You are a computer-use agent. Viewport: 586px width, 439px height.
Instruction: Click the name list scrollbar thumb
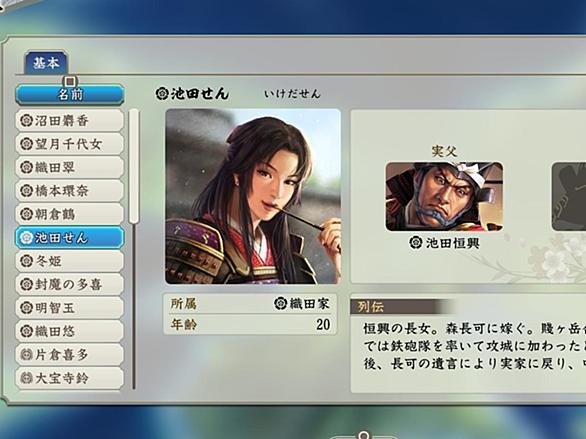(134, 167)
